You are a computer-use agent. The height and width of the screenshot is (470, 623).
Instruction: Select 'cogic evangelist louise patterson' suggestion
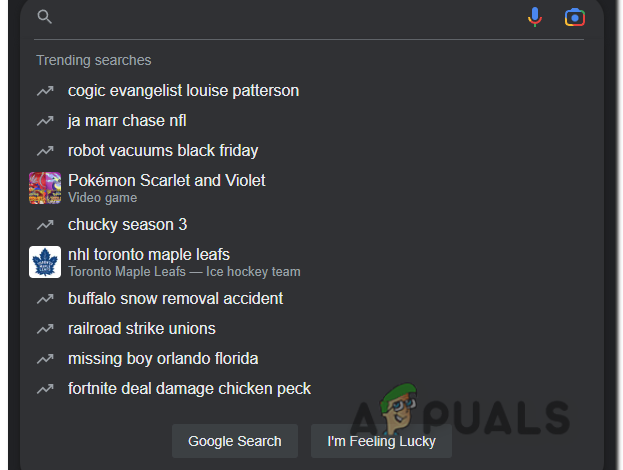tap(183, 91)
